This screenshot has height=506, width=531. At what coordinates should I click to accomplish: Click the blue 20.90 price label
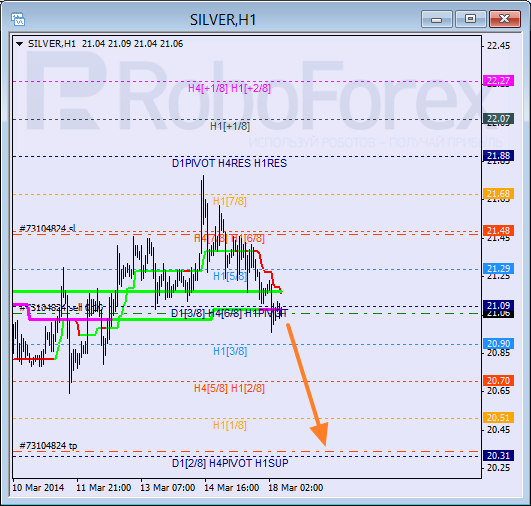(x=498, y=343)
